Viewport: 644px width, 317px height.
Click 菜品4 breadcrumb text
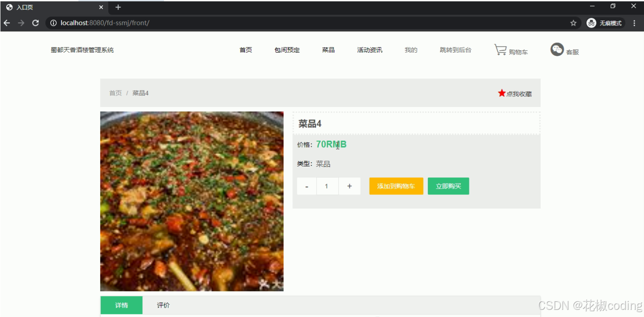[140, 93]
